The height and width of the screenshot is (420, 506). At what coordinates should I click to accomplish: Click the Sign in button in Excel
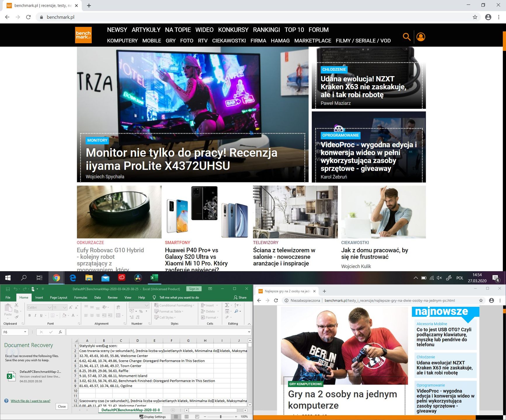click(194, 289)
